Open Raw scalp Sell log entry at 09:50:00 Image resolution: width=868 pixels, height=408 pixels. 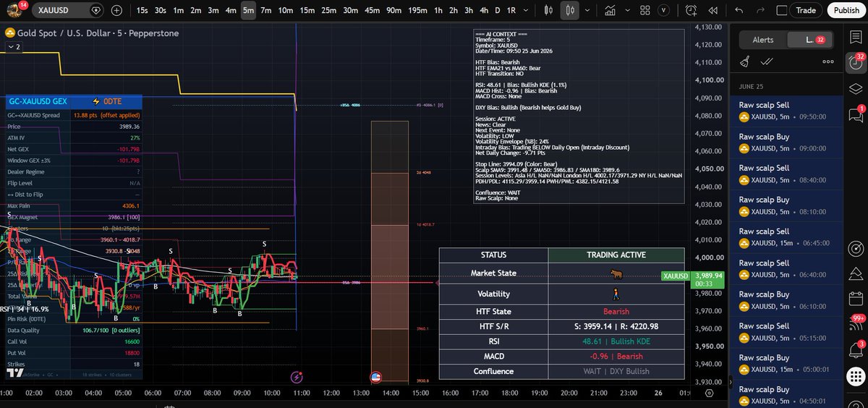pyautogui.click(x=786, y=110)
